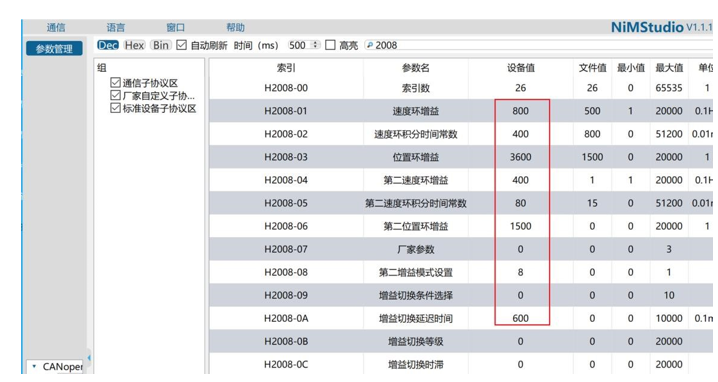The height and width of the screenshot is (382, 718).
Task: Toggle the 通信子协议区 group checkbox
Action: pyautogui.click(x=115, y=83)
